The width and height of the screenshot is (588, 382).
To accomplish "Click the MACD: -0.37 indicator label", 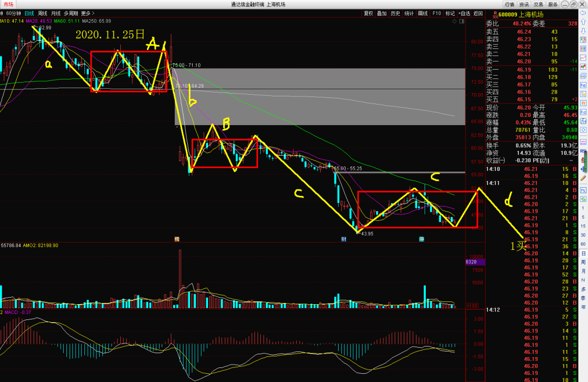I will tap(17, 312).
